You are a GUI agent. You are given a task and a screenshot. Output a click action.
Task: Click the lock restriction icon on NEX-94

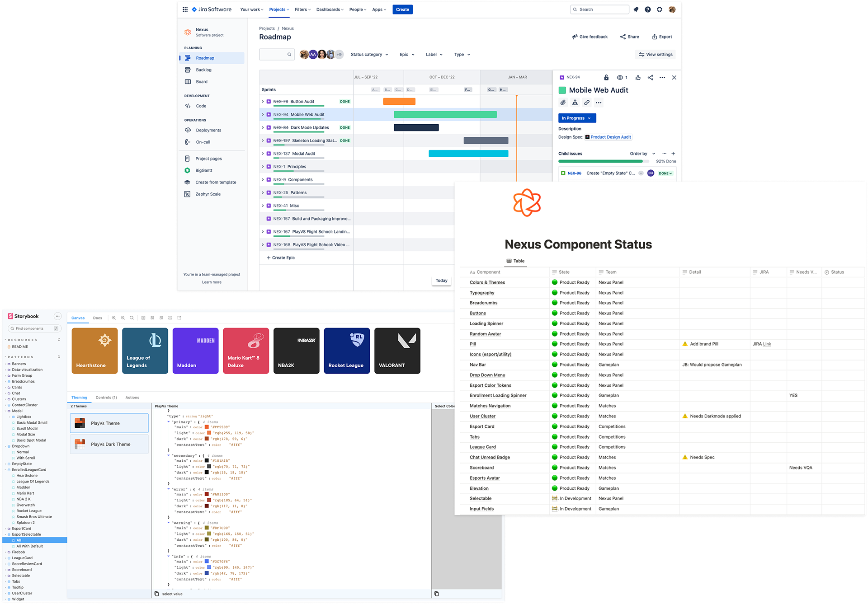(606, 78)
